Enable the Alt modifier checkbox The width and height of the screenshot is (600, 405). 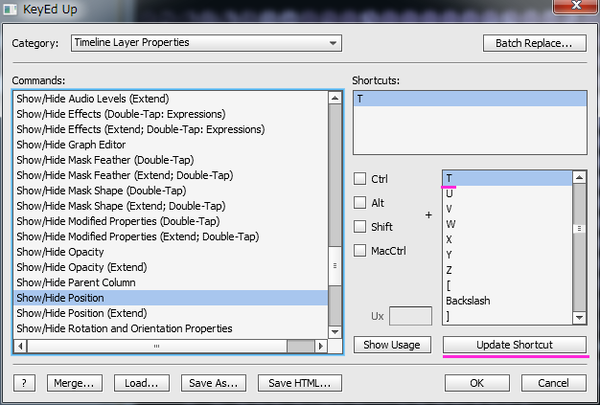click(x=360, y=202)
